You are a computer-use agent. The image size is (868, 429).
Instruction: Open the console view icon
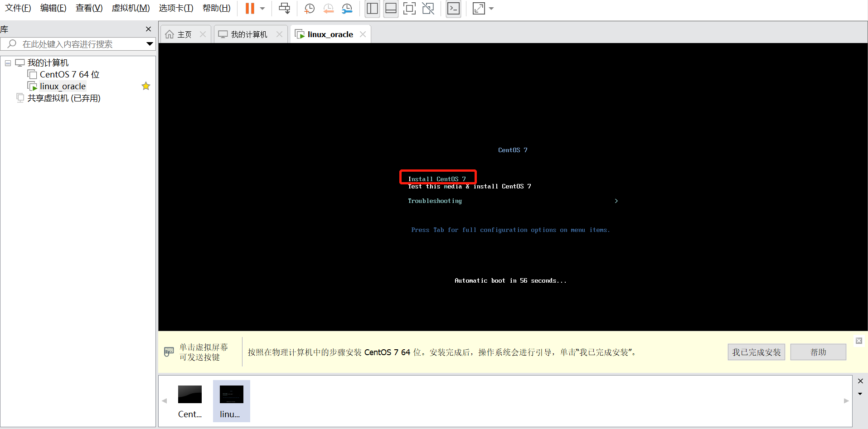[453, 9]
